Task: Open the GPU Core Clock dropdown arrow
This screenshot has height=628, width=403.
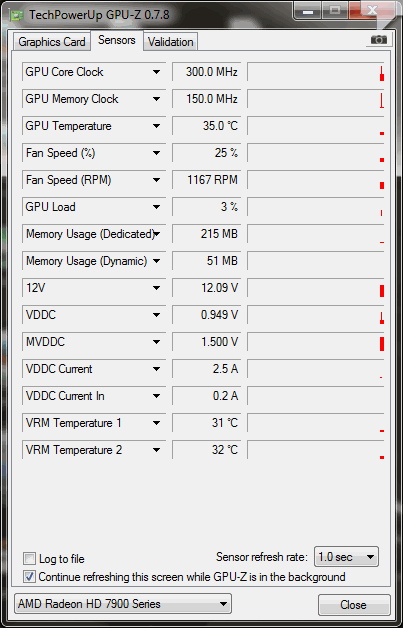Action: pos(156,72)
